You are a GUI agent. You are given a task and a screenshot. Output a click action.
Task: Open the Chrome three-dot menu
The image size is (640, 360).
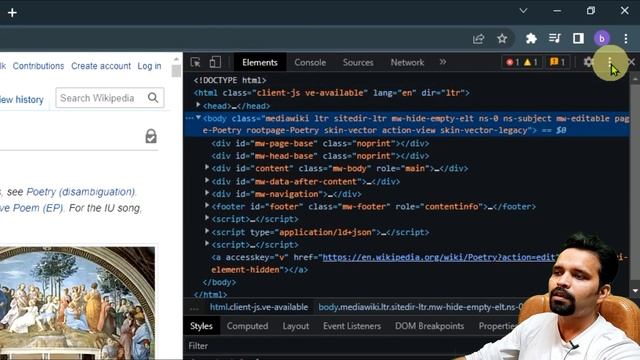pos(626,39)
